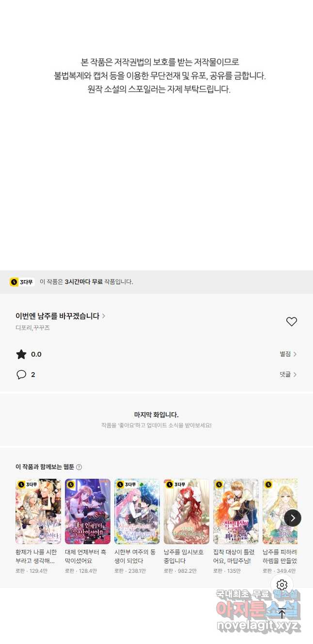The width and height of the screenshot is (313, 644).
Task: Click the 3다무 clock badge in banner
Action: tap(22, 282)
